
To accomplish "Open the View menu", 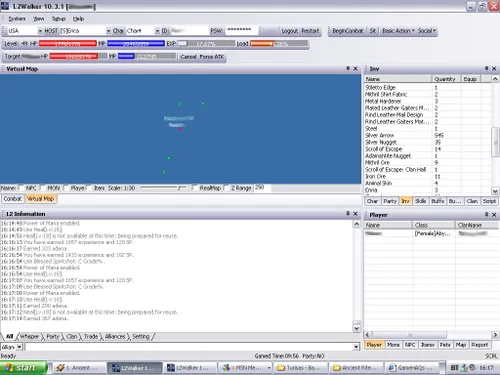I will 39,19.
